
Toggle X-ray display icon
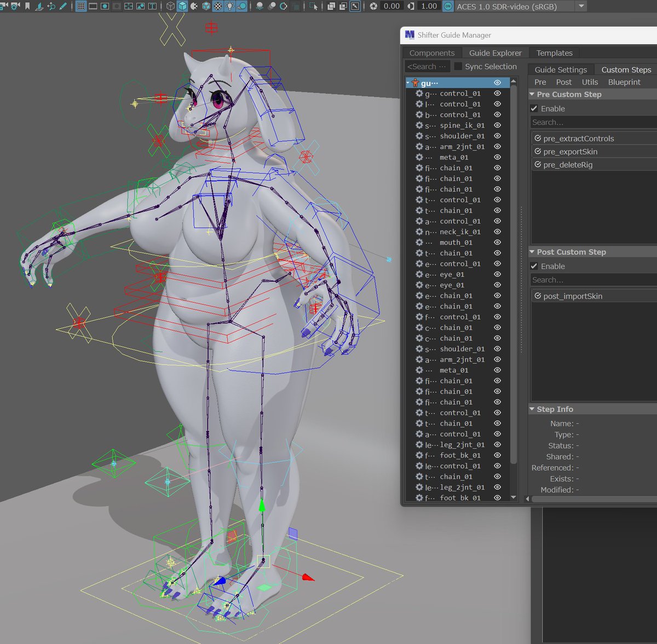tap(331, 6)
